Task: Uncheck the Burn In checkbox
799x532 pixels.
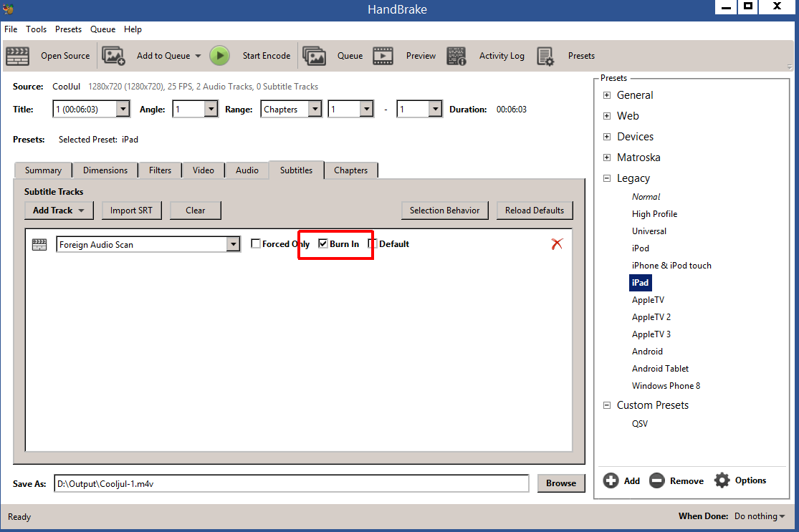Action: tap(323, 243)
